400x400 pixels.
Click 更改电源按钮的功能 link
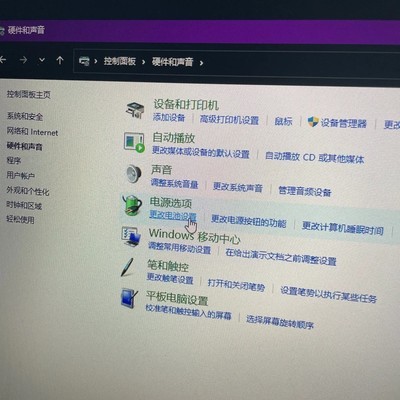tap(249, 221)
